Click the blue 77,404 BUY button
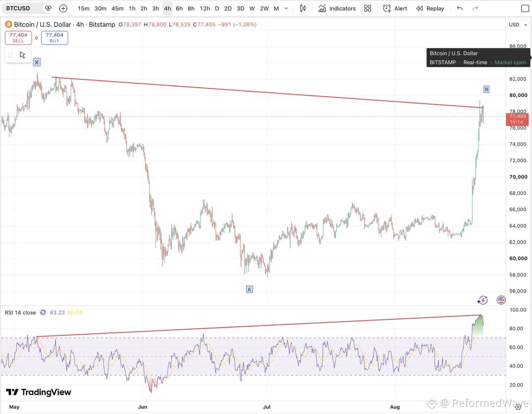 coord(55,38)
